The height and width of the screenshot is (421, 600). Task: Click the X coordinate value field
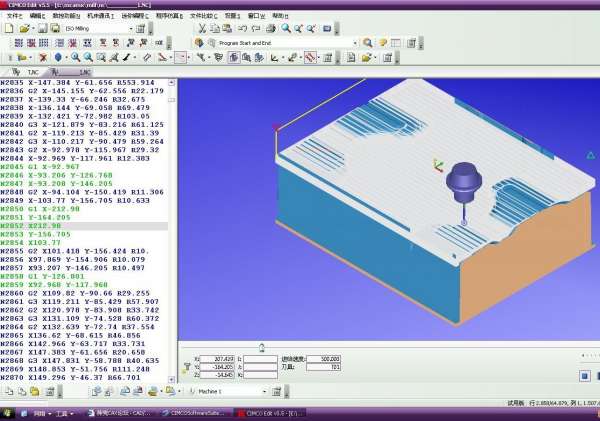[217, 359]
